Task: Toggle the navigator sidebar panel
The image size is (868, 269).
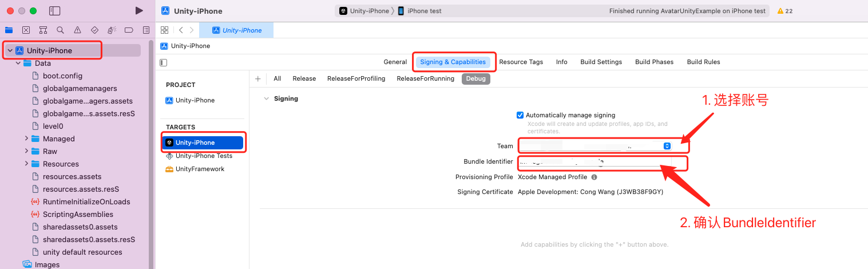Action: click(55, 11)
